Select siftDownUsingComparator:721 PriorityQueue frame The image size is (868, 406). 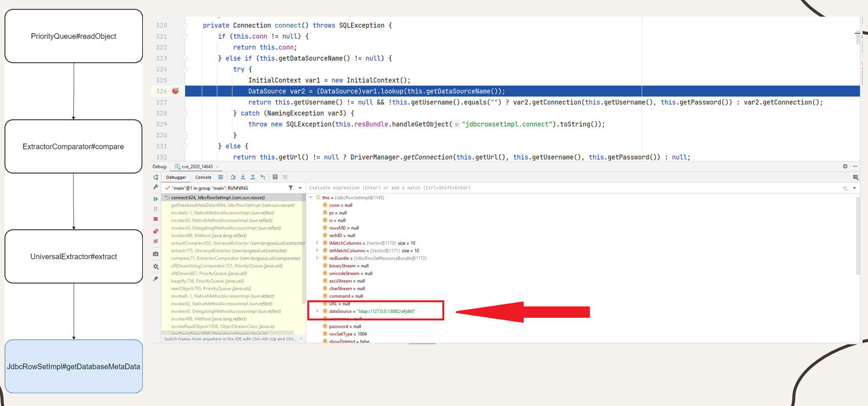[x=232, y=266]
